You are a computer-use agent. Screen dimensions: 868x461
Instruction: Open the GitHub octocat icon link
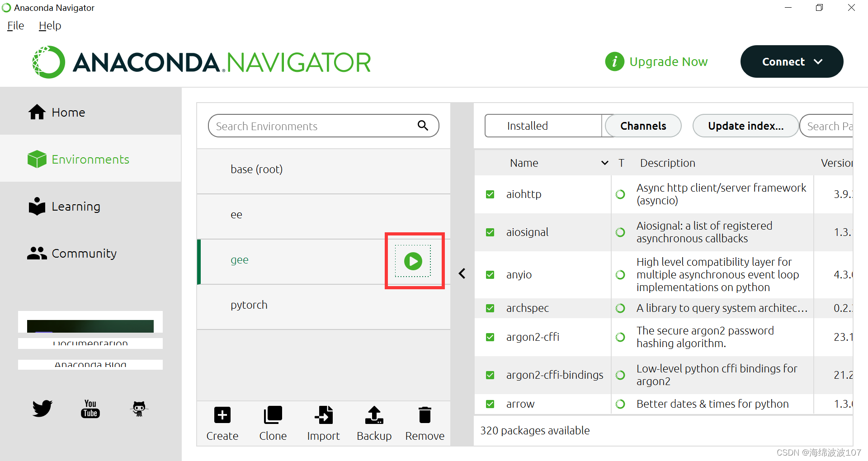[139, 409]
